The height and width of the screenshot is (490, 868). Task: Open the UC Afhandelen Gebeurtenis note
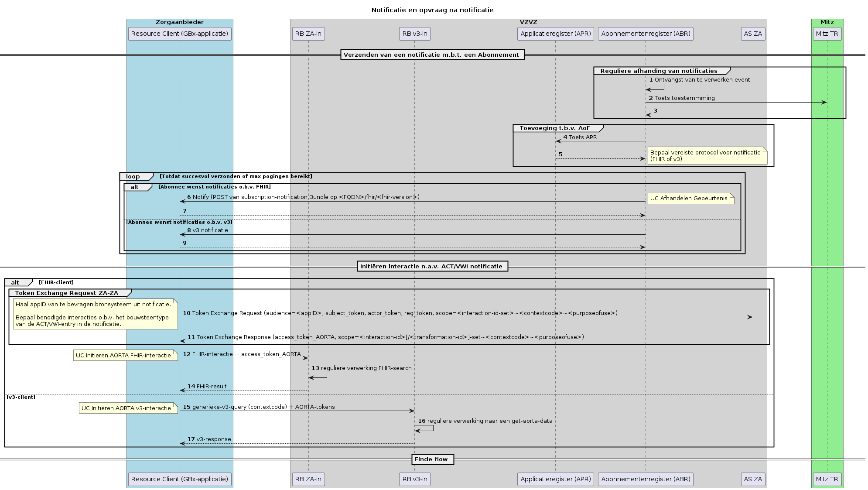[x=691, y=199]
